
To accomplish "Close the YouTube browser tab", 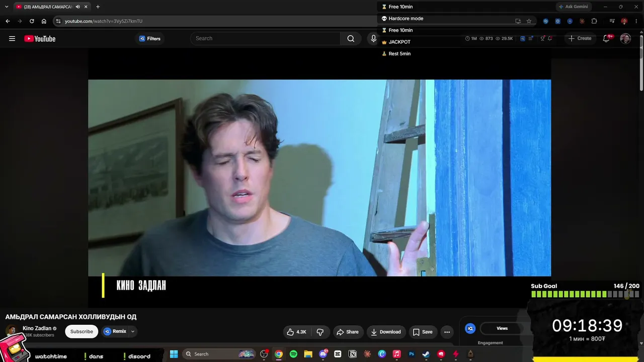I will coord(86,7).
